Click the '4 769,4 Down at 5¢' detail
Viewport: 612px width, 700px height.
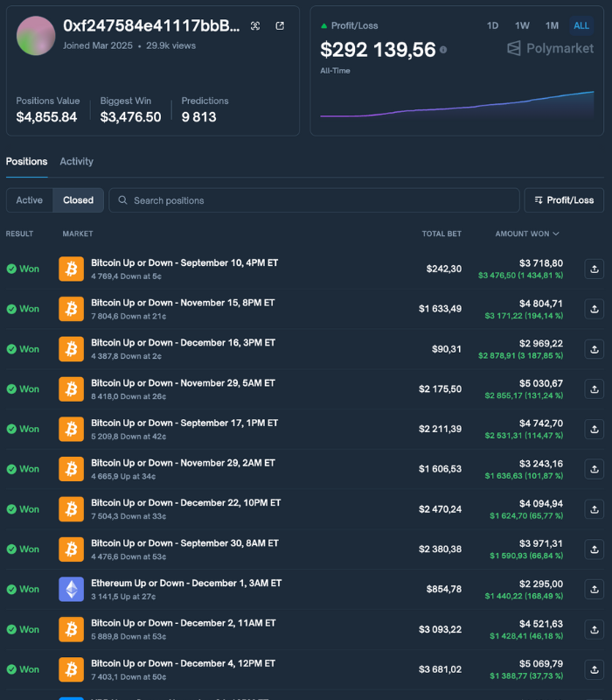[x=126, y=276]
